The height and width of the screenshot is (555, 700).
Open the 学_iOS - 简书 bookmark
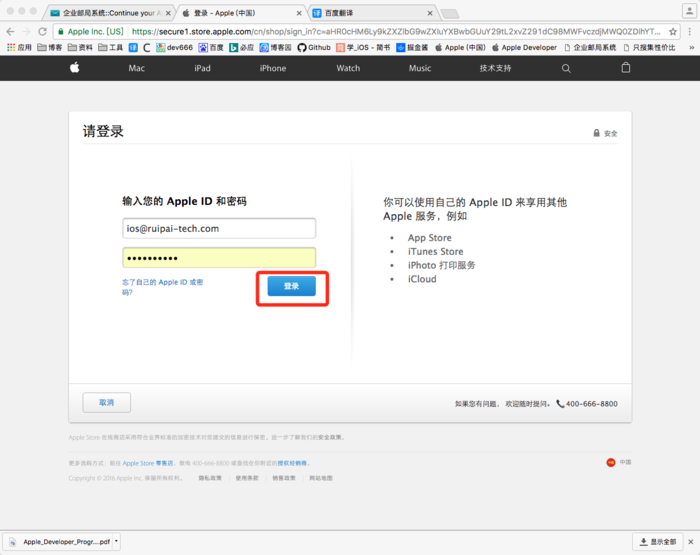363,47
